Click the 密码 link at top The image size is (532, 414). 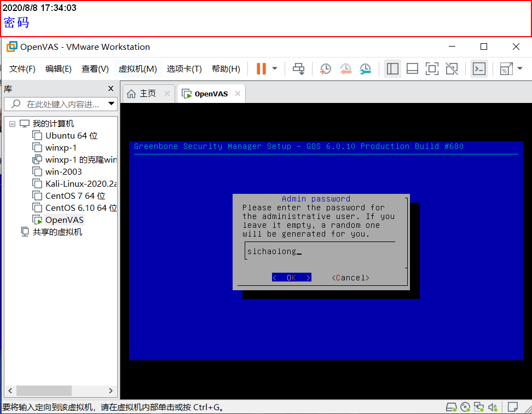(x=16, y=22)
